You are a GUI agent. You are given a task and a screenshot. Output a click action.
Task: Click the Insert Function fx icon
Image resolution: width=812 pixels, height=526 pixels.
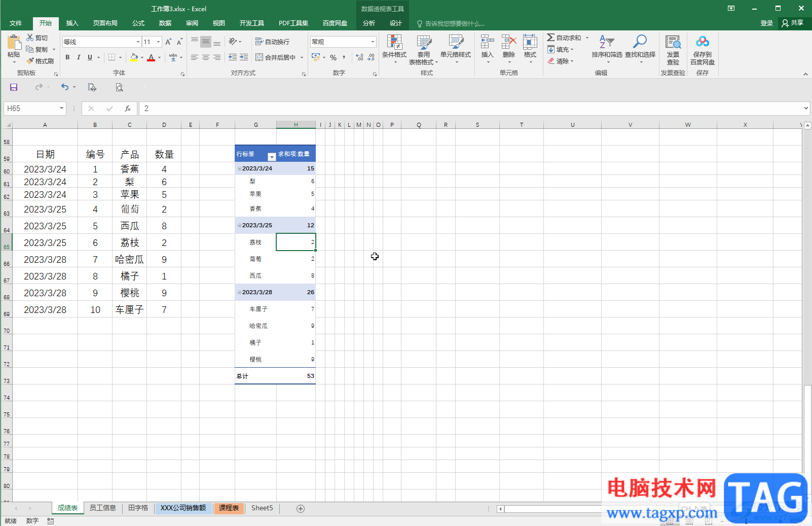(128, 109)
